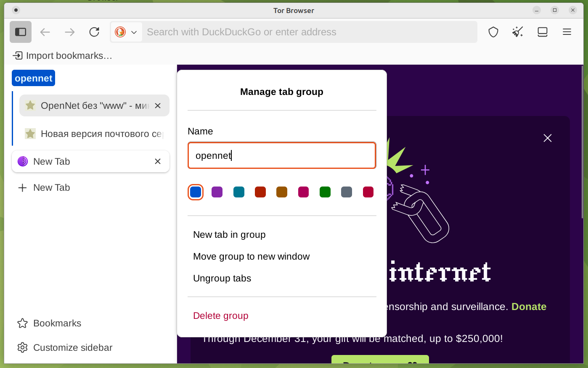
Task: Reload the current page
Action: point(94,32)
